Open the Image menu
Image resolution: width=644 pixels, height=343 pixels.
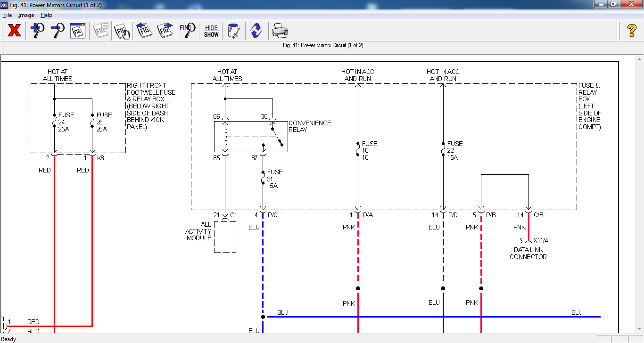(26, 15)
